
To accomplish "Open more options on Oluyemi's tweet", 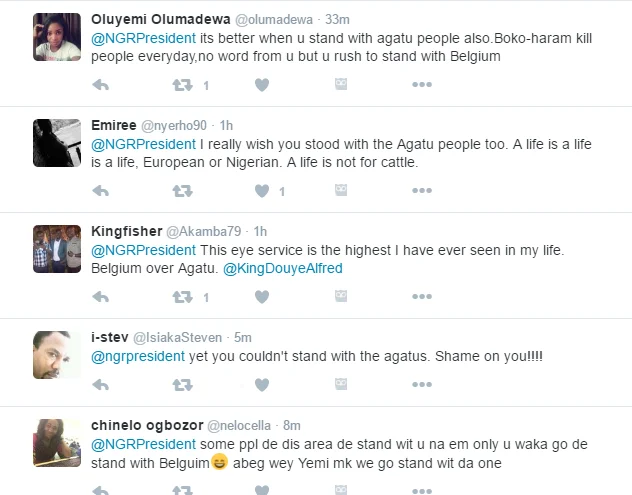I will (421, 86).
